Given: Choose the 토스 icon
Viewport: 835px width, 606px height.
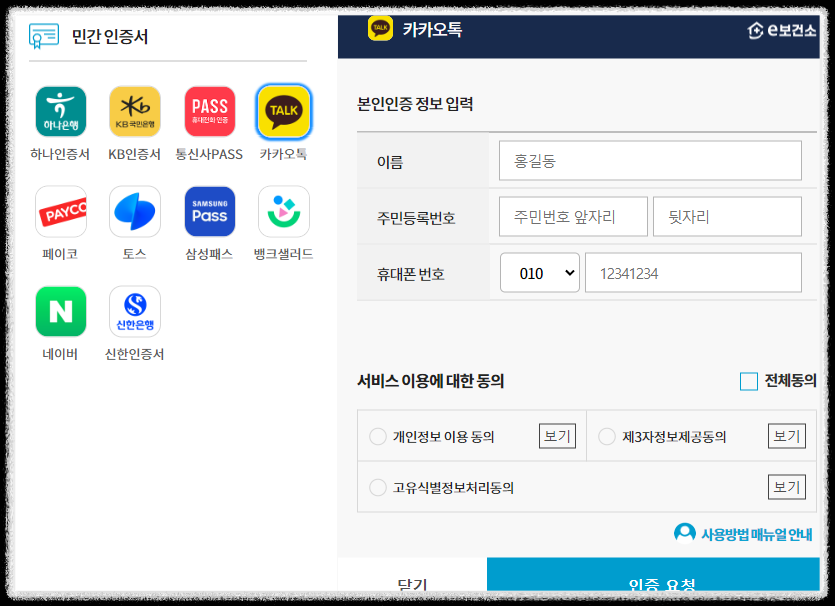Looking at the screenshot, I should (x=135, y=211).
